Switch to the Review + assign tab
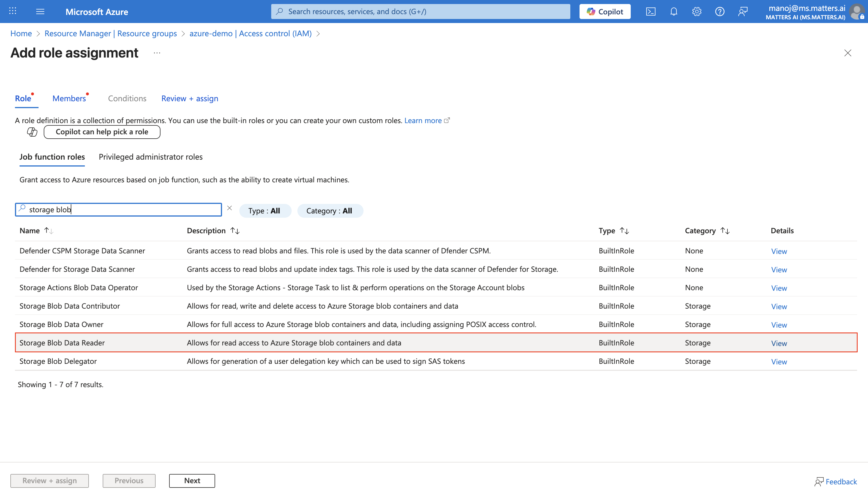 point(190,99)
